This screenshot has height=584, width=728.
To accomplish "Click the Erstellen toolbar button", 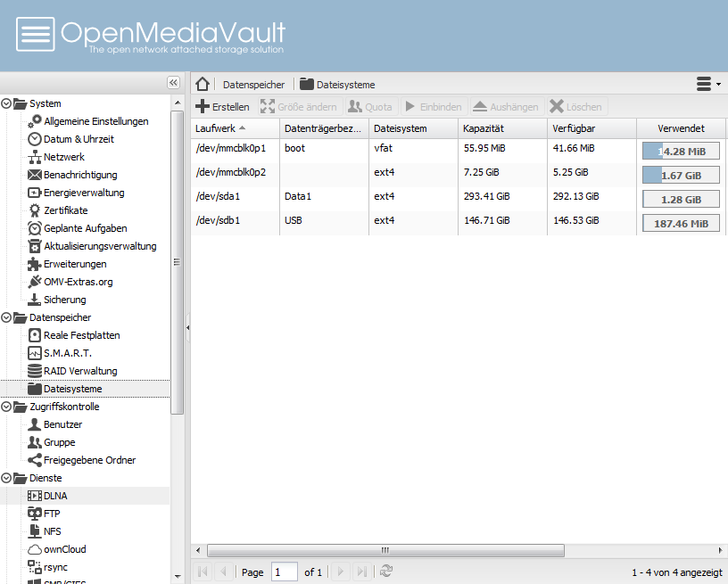I will coord(222,107).
